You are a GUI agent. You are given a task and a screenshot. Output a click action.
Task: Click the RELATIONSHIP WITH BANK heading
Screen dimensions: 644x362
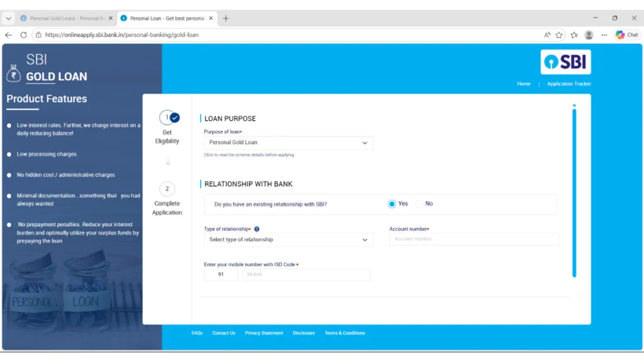pos(248,184)
